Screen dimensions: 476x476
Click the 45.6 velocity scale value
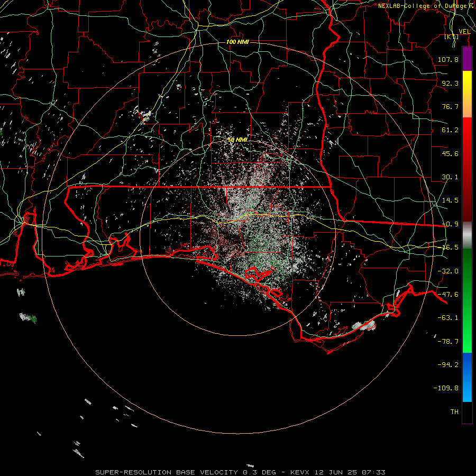point(450,153)
